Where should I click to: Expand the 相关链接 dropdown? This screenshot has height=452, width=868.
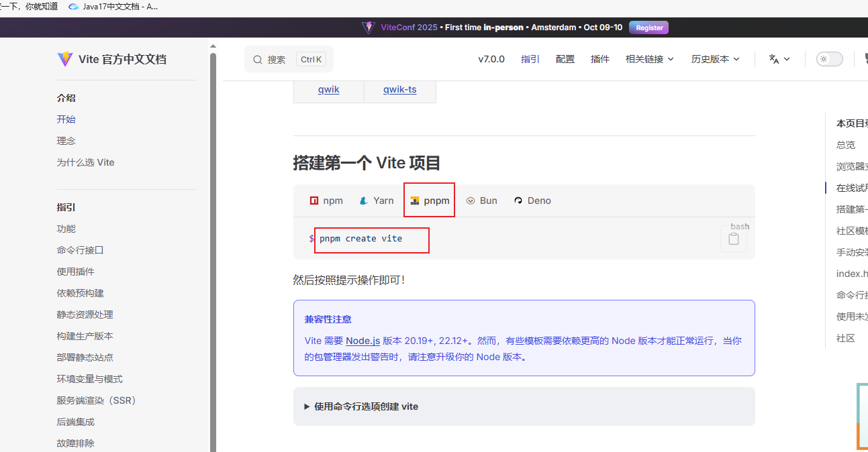tap(650, 59)
